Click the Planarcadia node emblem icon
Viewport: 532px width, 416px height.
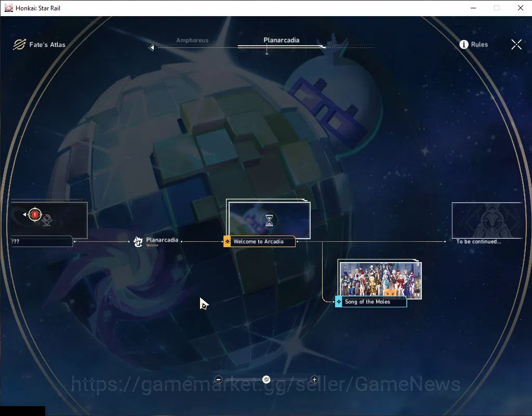(138, 241)
